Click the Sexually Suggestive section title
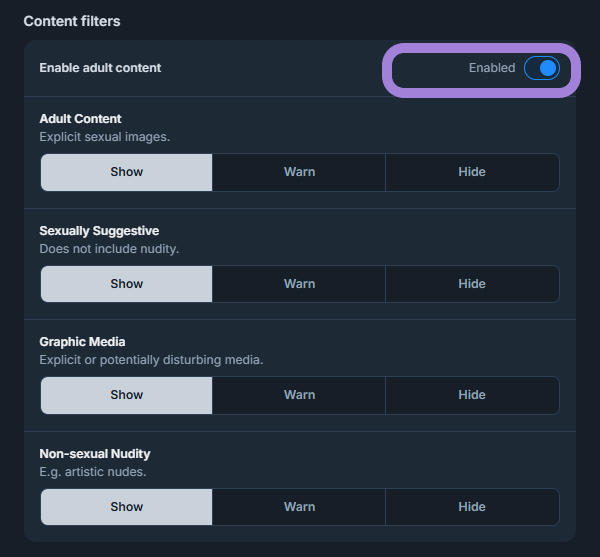This screenshot has width=600, height=557. (x=99, y=231)
